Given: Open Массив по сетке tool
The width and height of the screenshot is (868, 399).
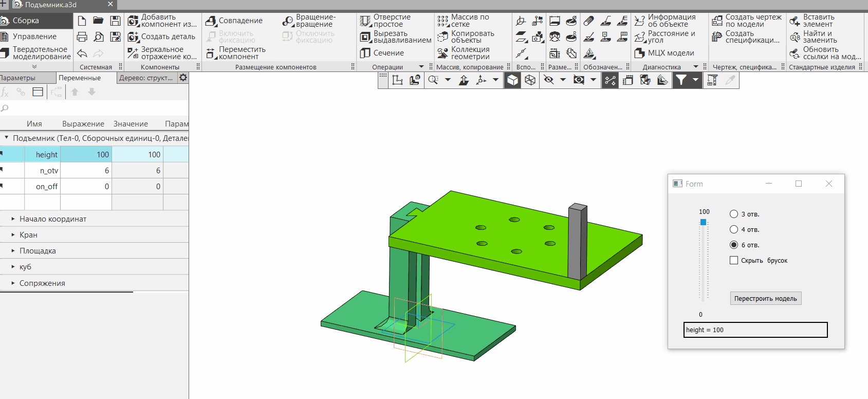Looking at the screenshot, I should tap(464, 21).
